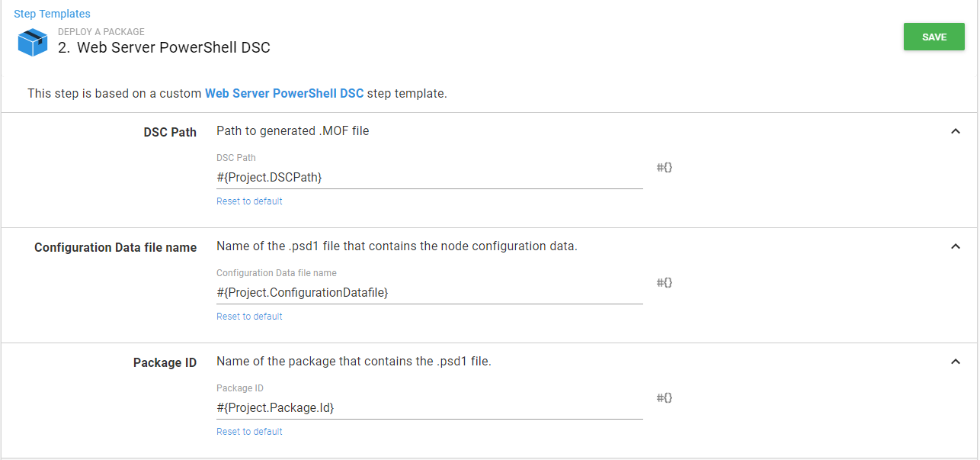Viewport: 980px width, 460px height.
Task: Click the bold DSC Path section label
Action: point(170,132)
